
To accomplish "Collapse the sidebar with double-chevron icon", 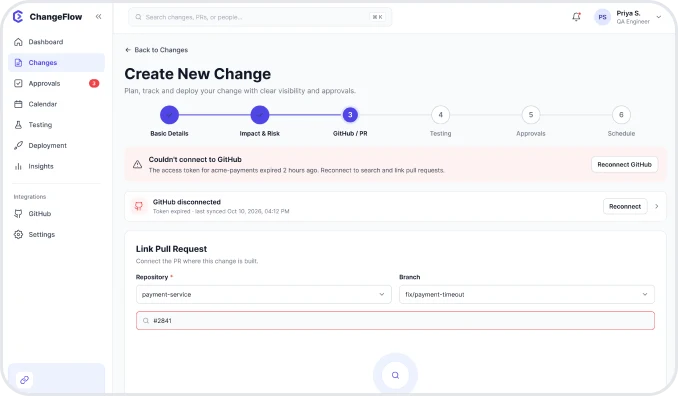I will click(99, 16).
